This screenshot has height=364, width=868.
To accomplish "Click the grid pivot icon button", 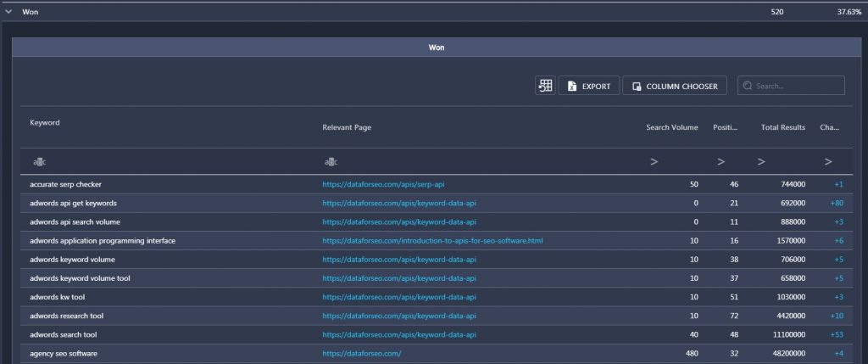I will [x=545, y=86].
